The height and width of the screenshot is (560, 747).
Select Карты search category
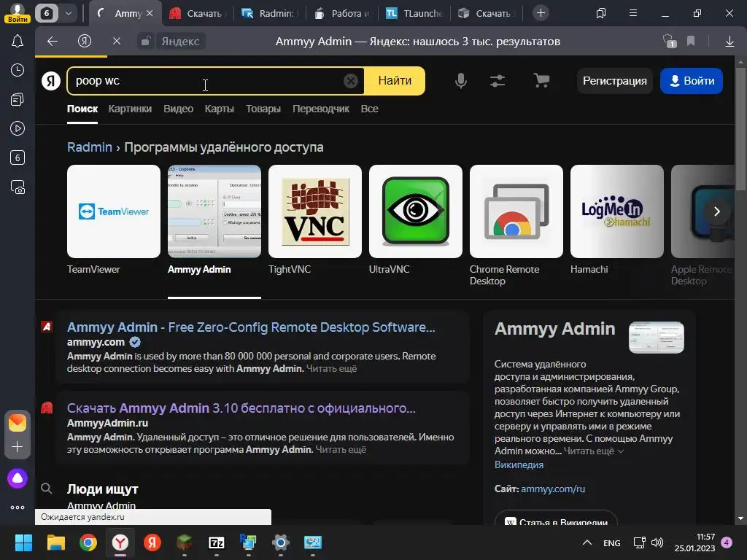tap(219, 109)
